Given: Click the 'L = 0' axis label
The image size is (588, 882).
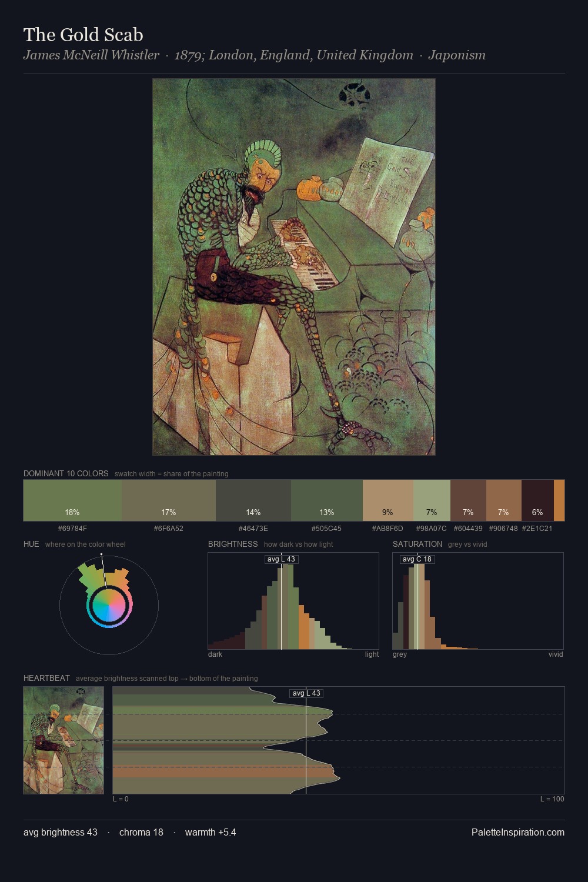Looking at the screenshot, I should coord(121,799).
